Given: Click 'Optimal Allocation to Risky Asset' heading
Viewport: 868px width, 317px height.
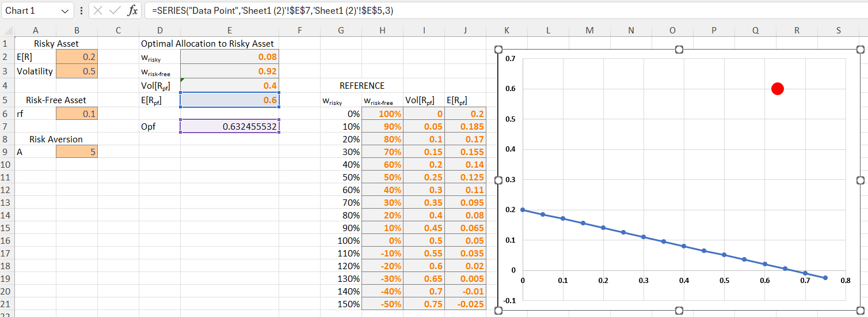Looking at the screenshot, I should click(x=207, y=43).
